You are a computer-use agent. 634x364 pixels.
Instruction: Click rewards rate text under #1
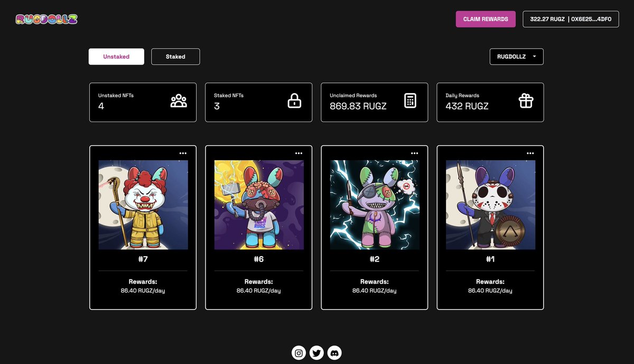(x=490, y=291)
